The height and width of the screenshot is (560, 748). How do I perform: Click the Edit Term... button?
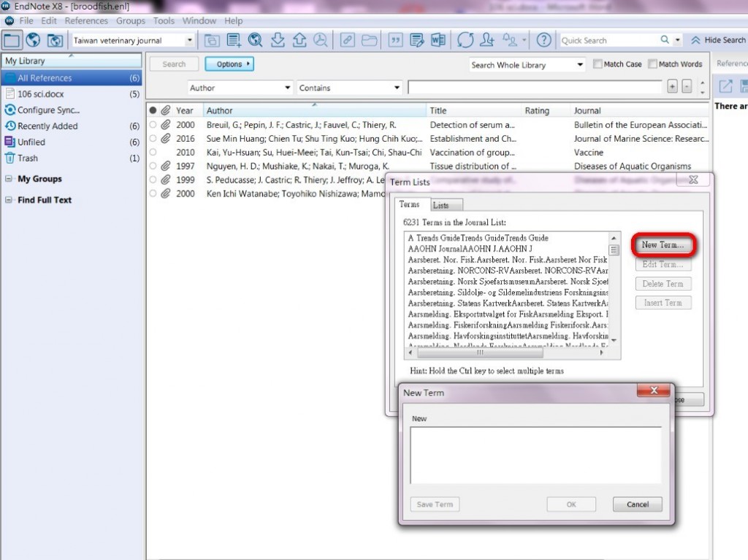663,264
